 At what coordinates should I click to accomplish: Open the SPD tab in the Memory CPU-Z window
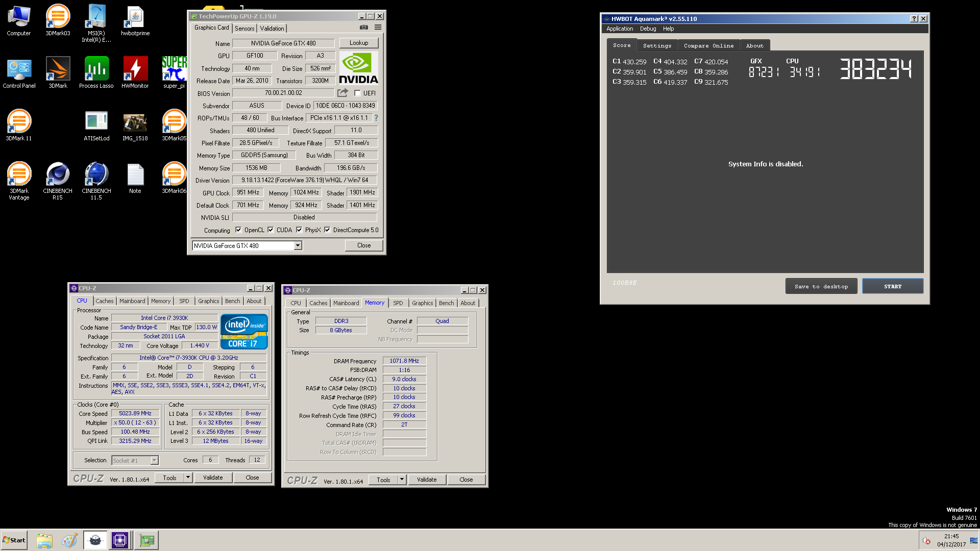(x=398, y=303)
